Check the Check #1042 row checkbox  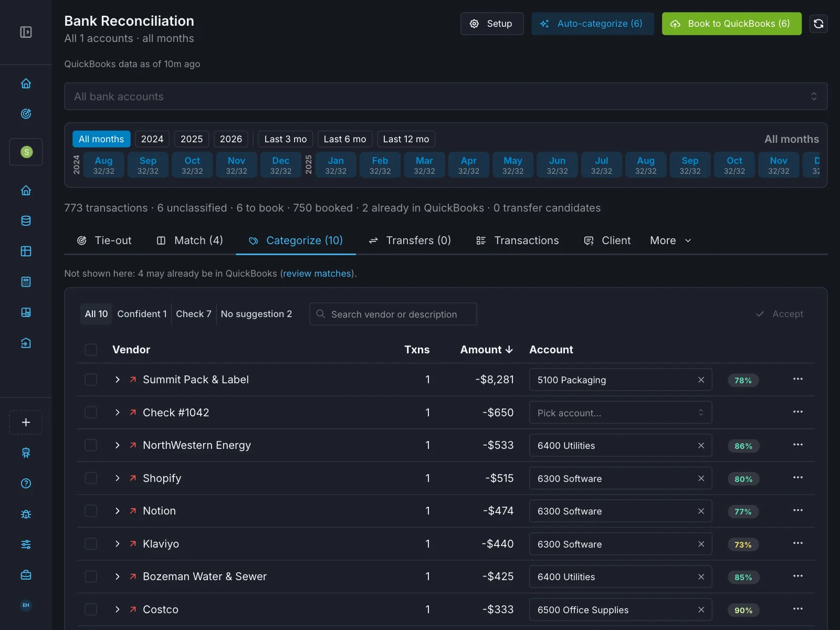91,413
